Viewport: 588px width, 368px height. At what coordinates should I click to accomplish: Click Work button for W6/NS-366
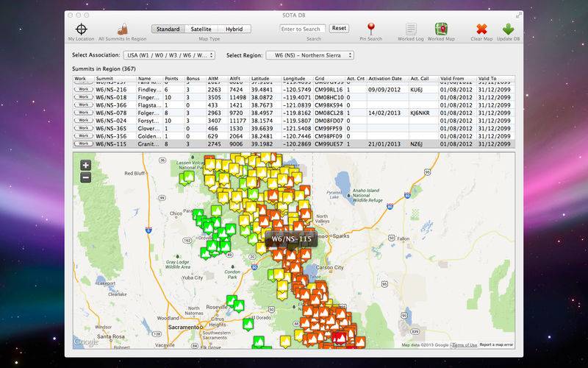(x=83, y=105)
